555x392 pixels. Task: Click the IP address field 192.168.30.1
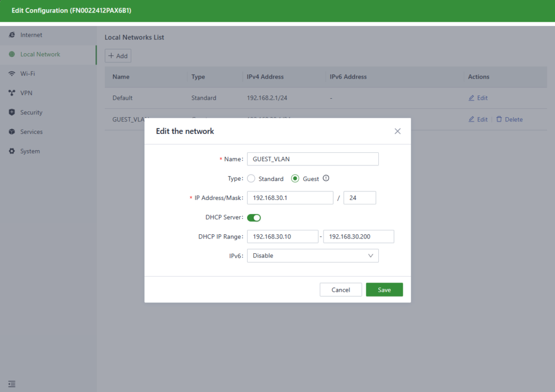coord(289,198)
